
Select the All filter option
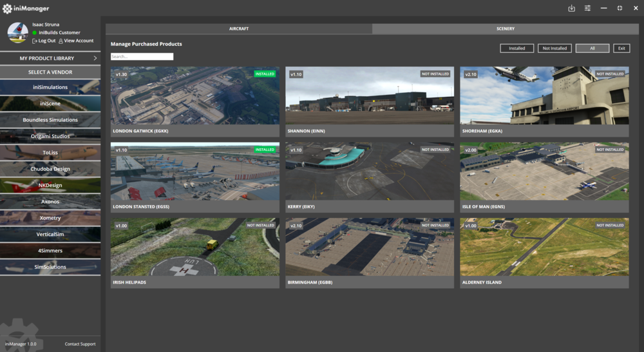pyautogui.click(x=592, y=48)
